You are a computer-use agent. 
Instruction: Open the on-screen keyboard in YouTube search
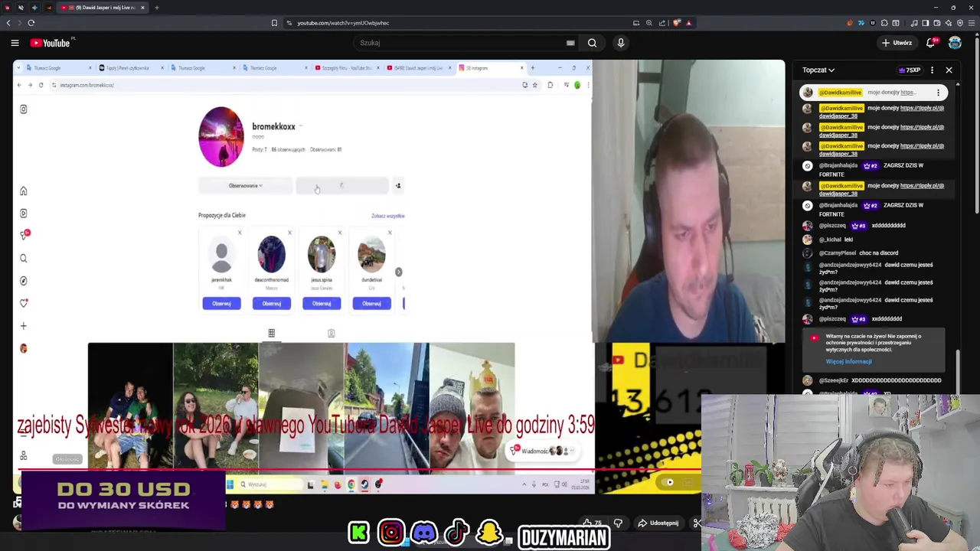click(x=570, y=43)
